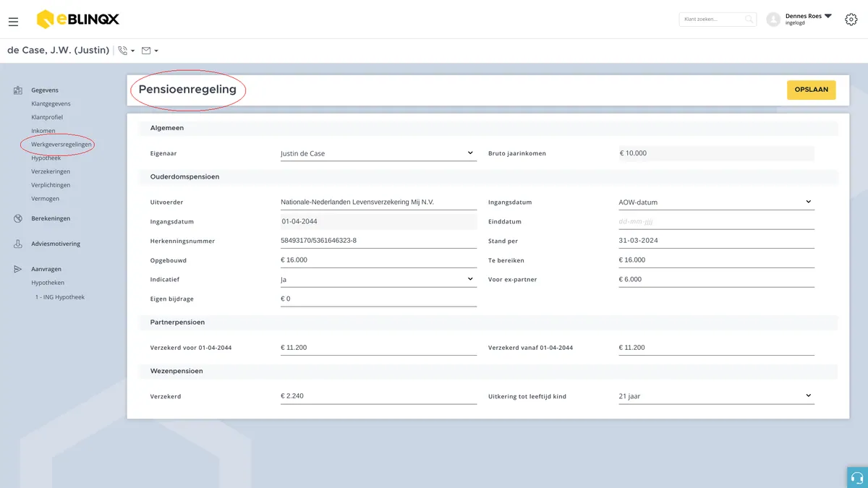
Task: Click the Aanvragen paper-plane icon
Action: [x=18, y=269]
